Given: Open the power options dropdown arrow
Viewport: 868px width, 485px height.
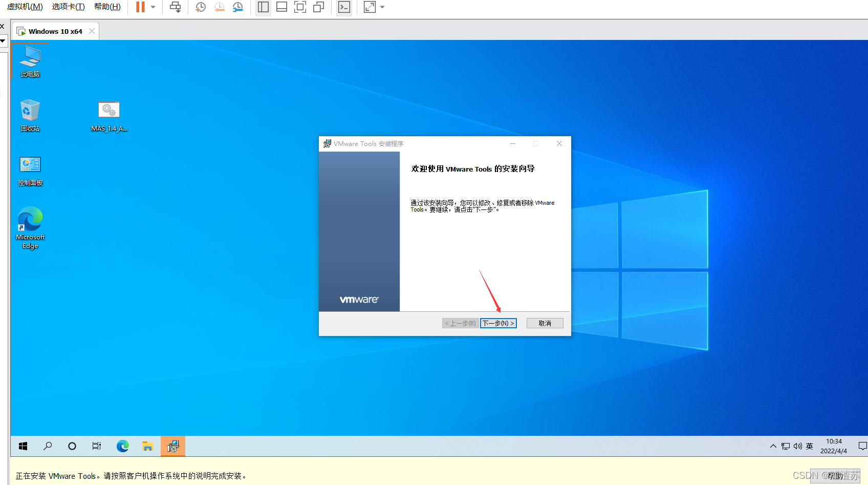Looking at the screenshot, I should pyautogui.click(x=153, y=7).
